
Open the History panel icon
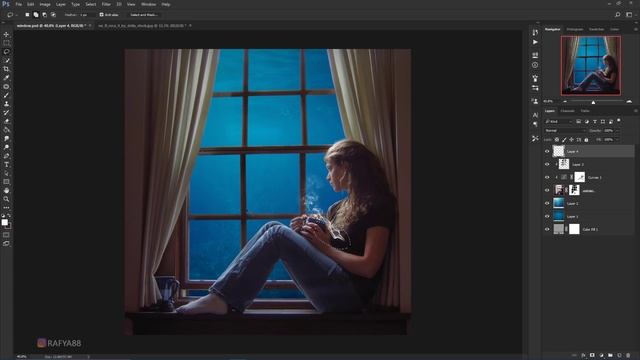pyautogui.click(x=535, y=32)
